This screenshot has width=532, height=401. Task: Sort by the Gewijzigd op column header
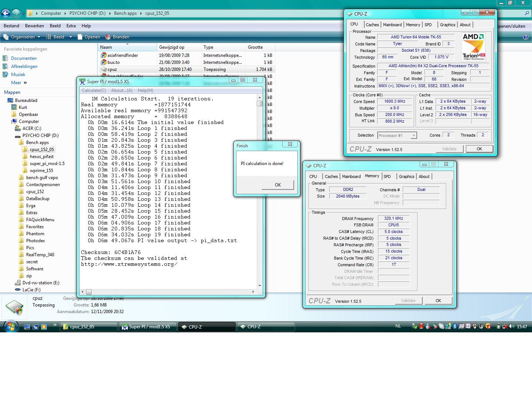179,47
